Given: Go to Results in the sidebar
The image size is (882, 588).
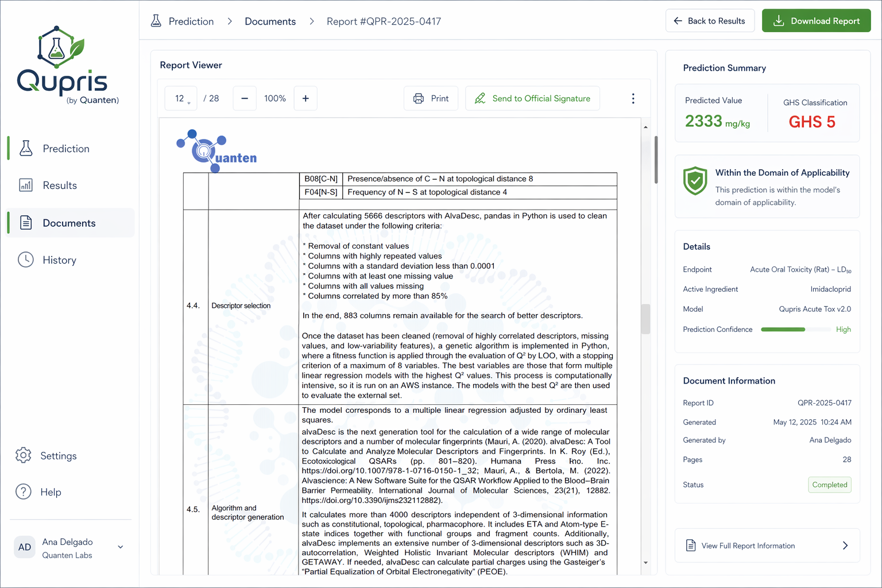Looking at the screenshot, I should pos(60,185).
